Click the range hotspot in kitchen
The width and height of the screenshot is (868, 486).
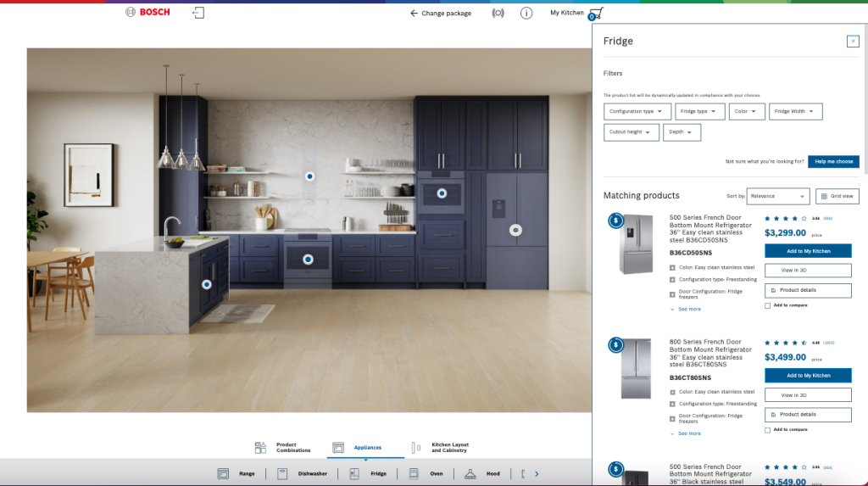308,260
